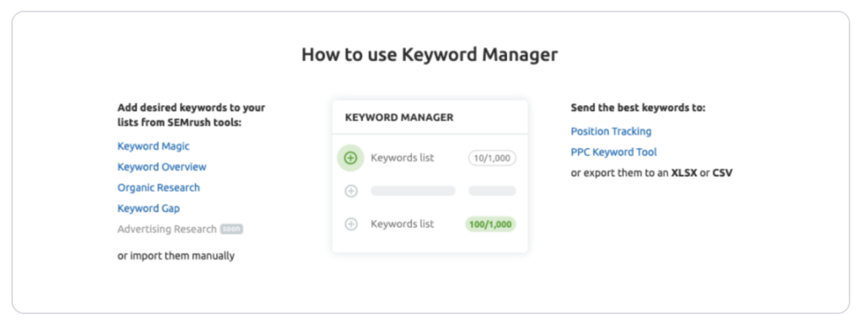
Task: Open the Keyword Gap link
Action: (x=148, y=208)
